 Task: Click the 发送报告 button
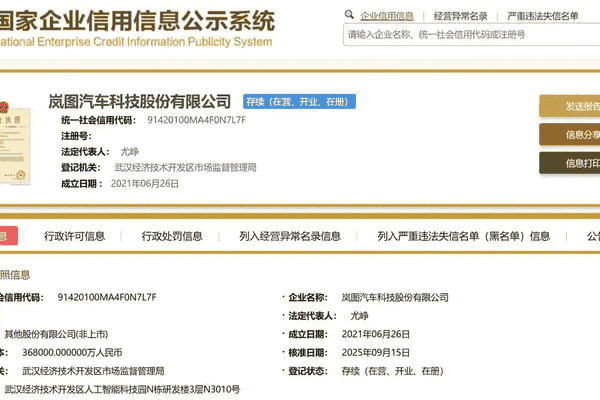(570, 106)
